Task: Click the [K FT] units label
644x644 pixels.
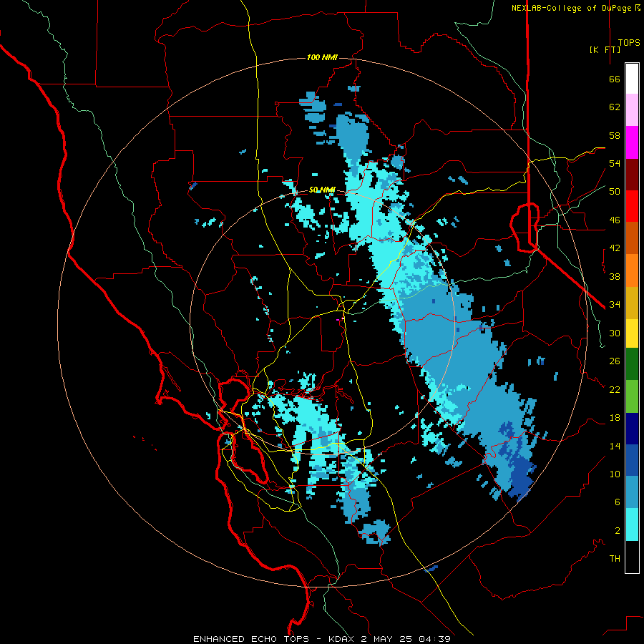Action: coord(605,49)
